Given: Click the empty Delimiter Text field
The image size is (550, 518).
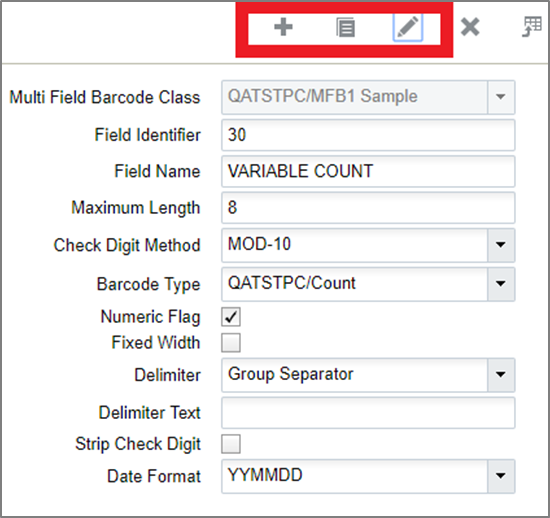Looking at the screenshot, I should point(368,413).
